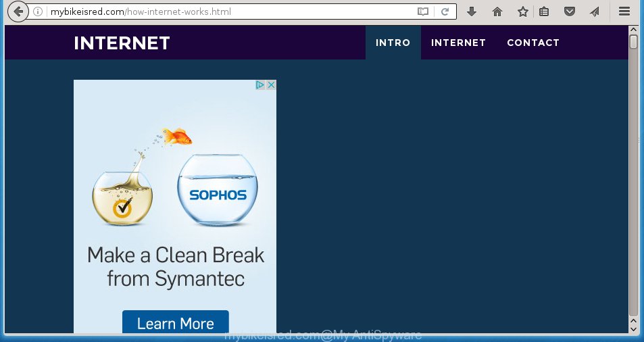Save page to Pocket
Screen dimensions: 644x342
click(569, 11)
